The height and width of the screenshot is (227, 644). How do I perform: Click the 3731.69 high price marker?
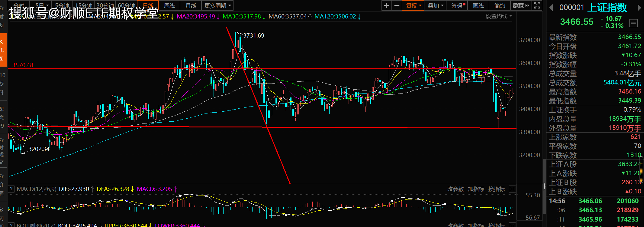[x=254, y=35]
